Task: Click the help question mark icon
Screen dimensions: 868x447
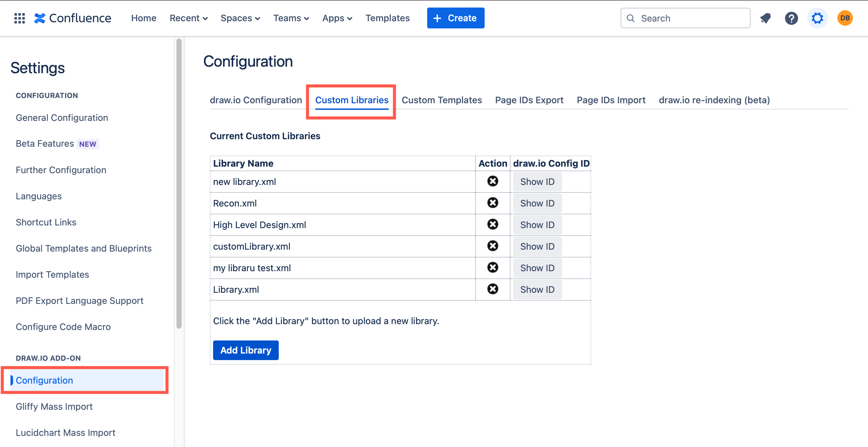Action: click(x=792, y=18)
